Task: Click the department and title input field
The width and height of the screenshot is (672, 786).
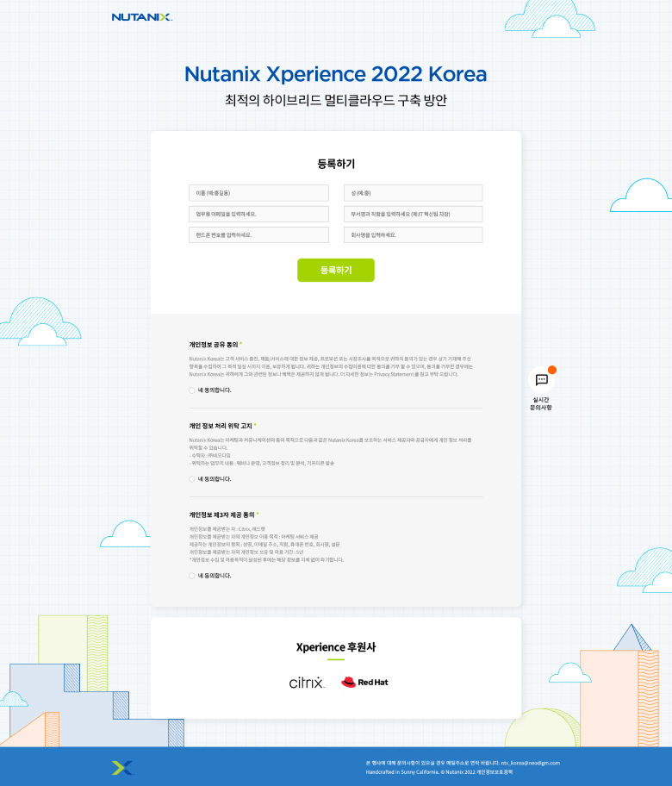Action: 413,214
